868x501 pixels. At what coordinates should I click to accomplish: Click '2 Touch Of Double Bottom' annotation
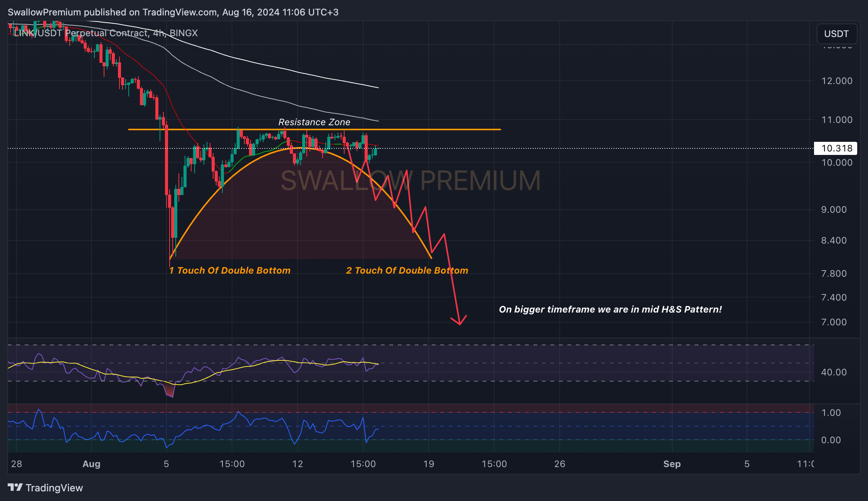[x=407, y=271]
